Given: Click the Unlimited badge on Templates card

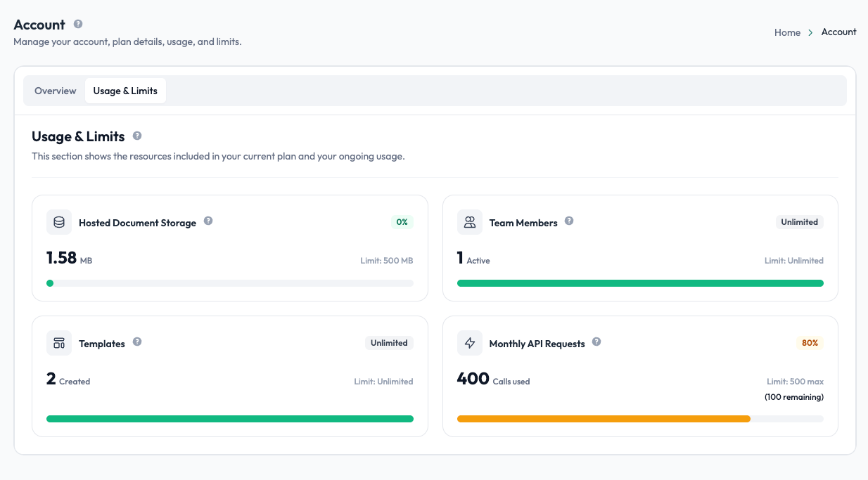Looking at the screenshot, I should (389, 343).
